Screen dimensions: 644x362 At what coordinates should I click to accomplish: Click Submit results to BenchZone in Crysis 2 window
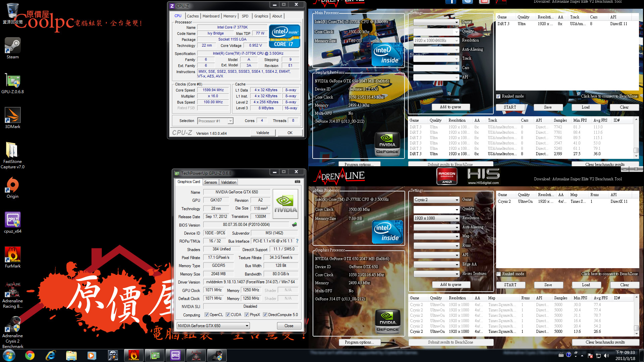(x=450, y=342)
